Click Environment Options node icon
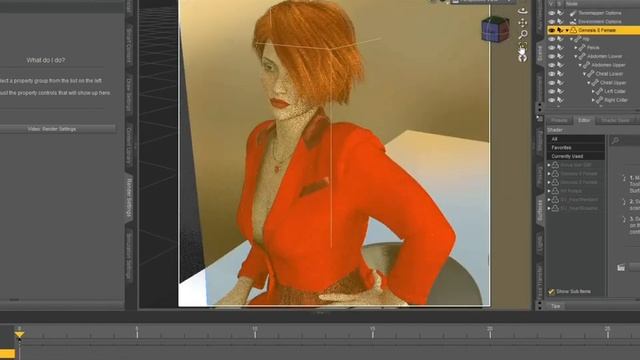 point(573,22)
